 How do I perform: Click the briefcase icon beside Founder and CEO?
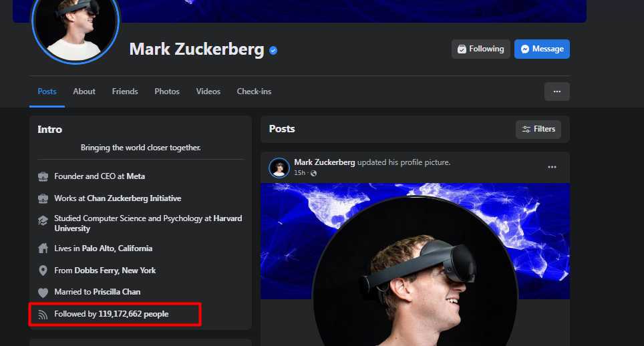43,176
